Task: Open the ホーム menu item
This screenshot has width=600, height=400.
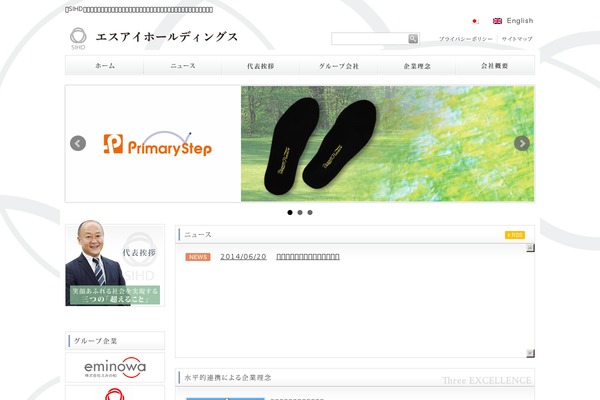Action: click(104, 65)
